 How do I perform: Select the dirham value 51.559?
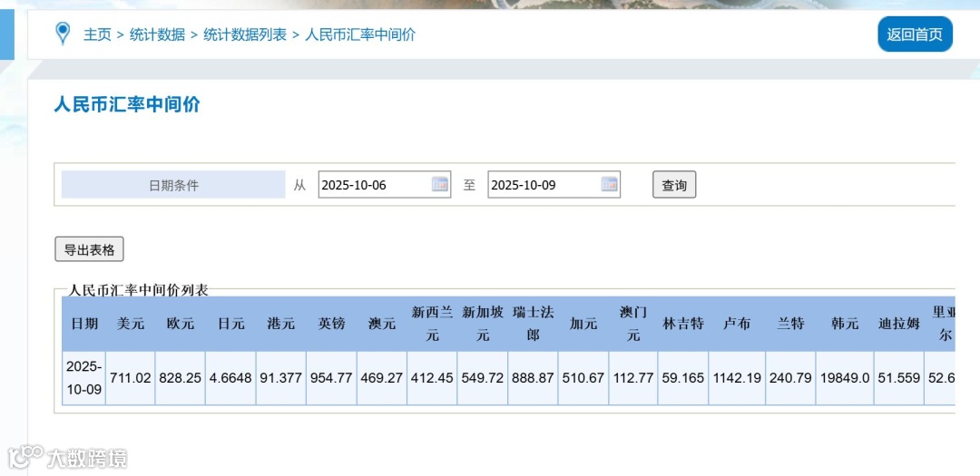(x=898, y=378)
